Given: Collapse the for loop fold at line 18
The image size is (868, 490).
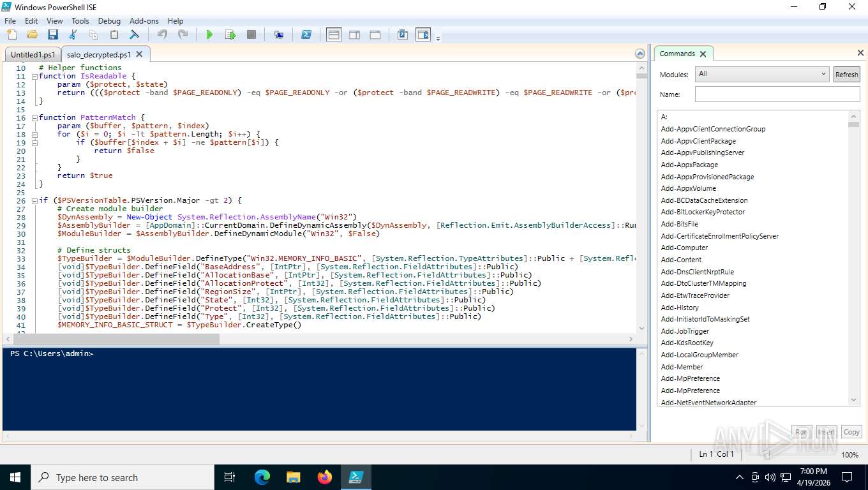Looking at the screenshot, I should pos(34,134).
